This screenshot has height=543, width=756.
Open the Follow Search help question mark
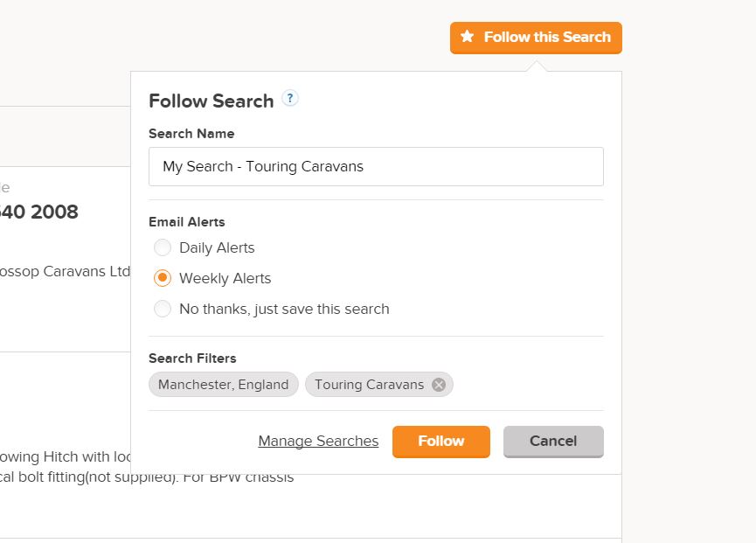coord(290,99)
